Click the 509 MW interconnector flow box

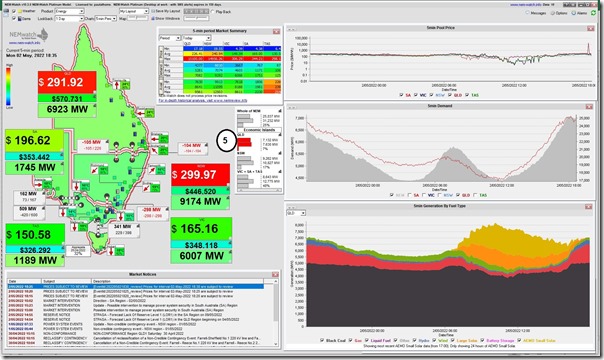(x=29, y=212)
